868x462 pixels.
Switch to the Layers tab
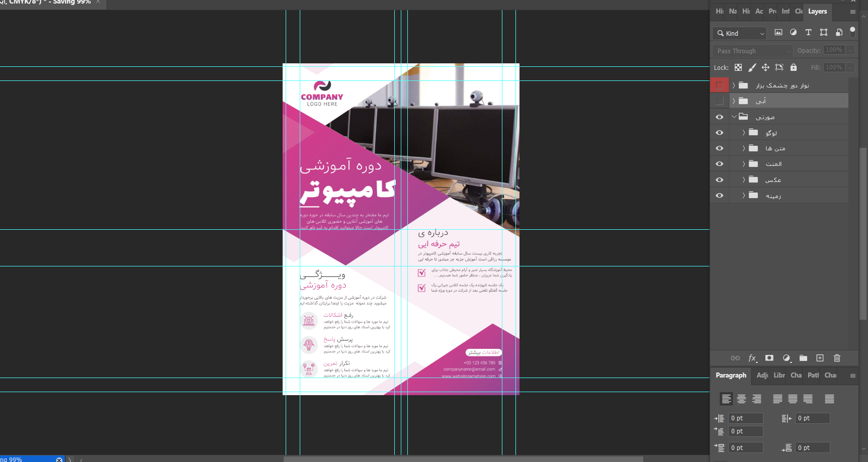pos(817,11)
